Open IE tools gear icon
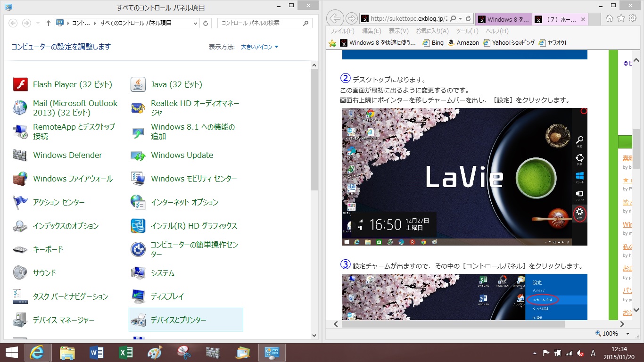This screenshot has height=362, width=644. (632, 18)
